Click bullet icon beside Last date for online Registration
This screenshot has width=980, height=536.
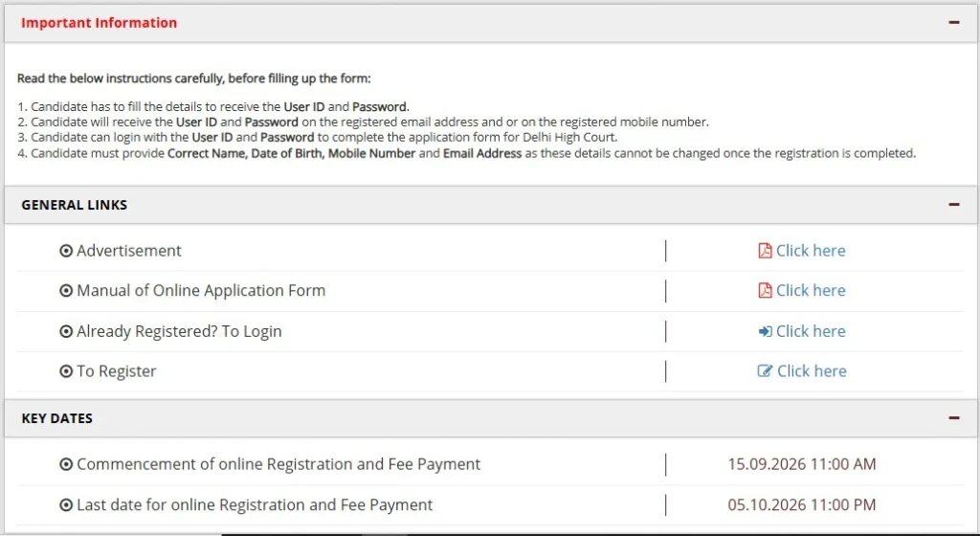coord(66,504)
